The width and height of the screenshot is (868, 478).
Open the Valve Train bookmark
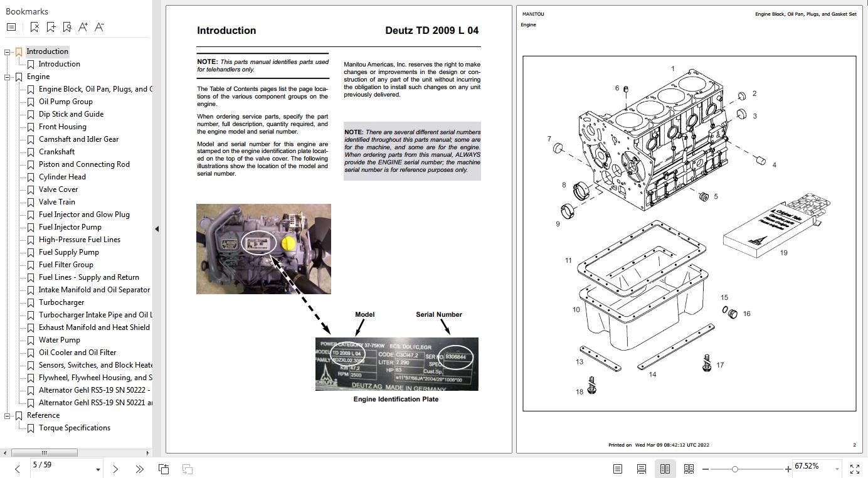tap(56, 202)
